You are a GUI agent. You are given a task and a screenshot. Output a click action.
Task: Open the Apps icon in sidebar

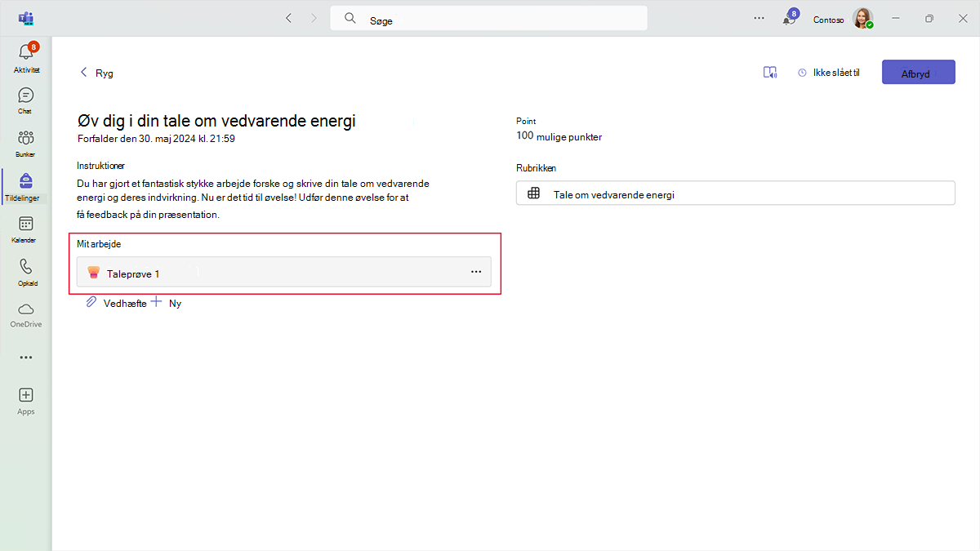tap(26, 400)
